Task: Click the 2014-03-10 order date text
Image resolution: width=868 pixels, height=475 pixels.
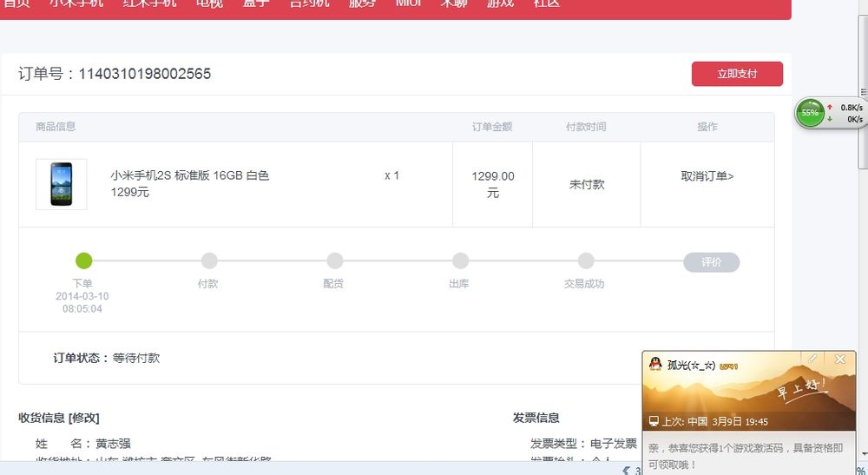Action: tap(82, 296)
